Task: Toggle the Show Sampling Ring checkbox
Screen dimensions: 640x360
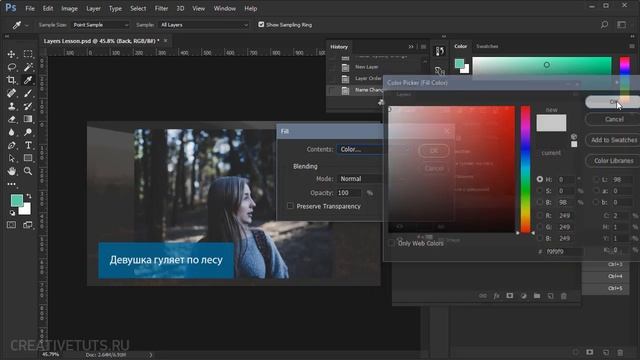Action: (261, 25)
